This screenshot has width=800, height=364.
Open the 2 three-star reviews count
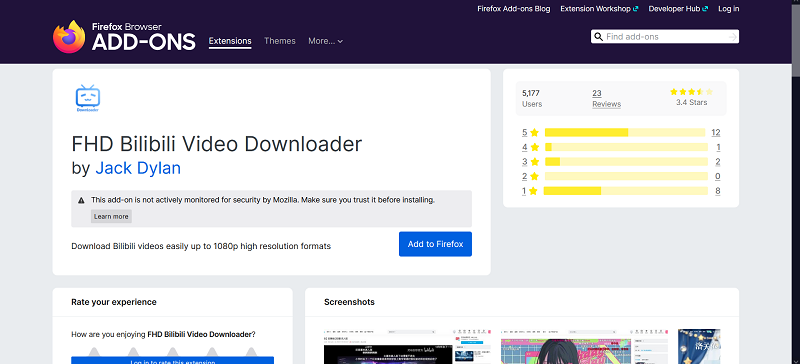[717, 162]
